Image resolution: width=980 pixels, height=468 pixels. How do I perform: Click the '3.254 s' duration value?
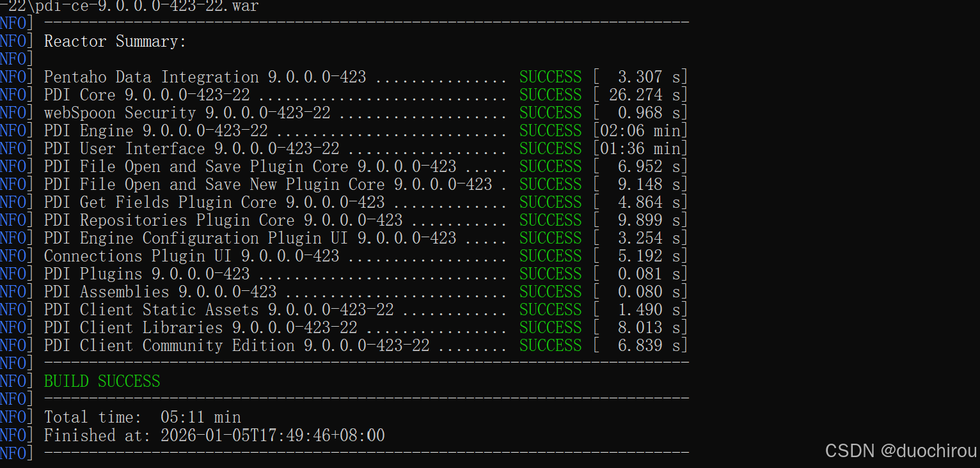click(x=649, y=238)
